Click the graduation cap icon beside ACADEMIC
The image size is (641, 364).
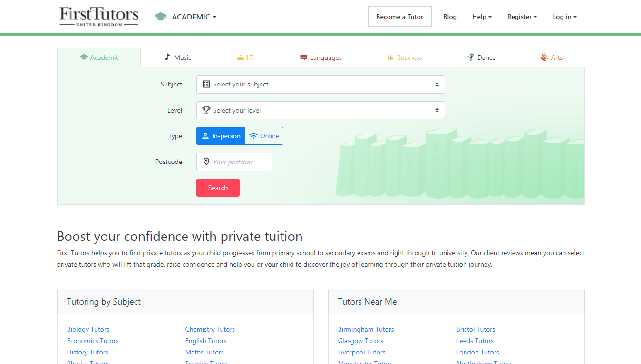tap(161, 17)
